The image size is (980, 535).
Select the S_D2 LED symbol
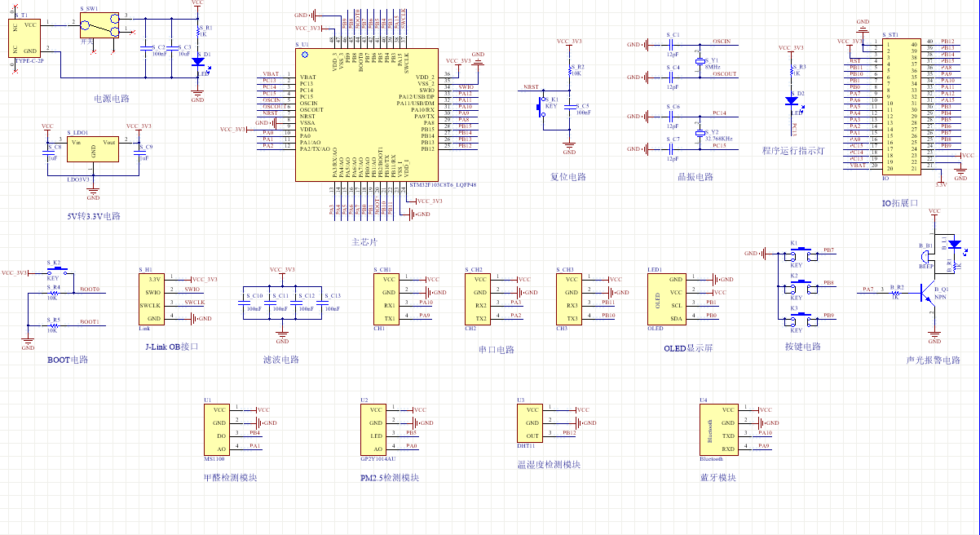pos(791,101)
